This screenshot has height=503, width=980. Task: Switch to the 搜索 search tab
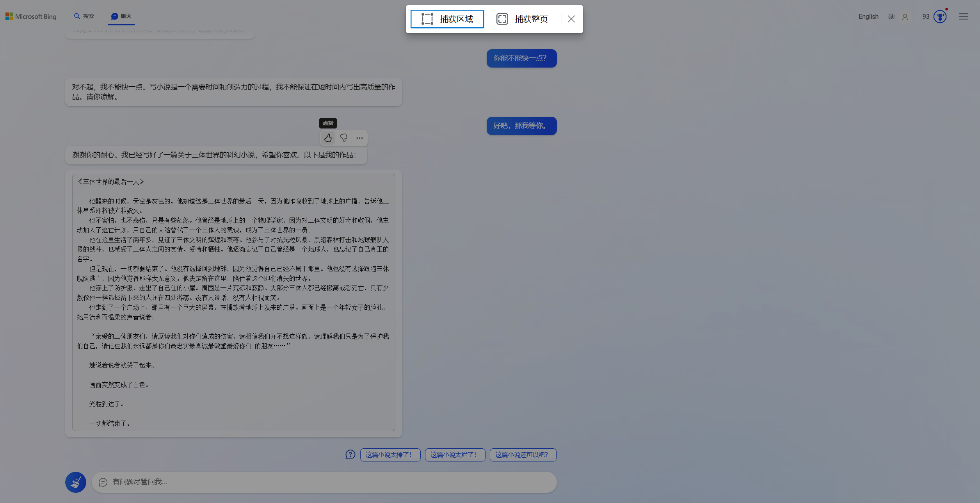click(84, 16)
